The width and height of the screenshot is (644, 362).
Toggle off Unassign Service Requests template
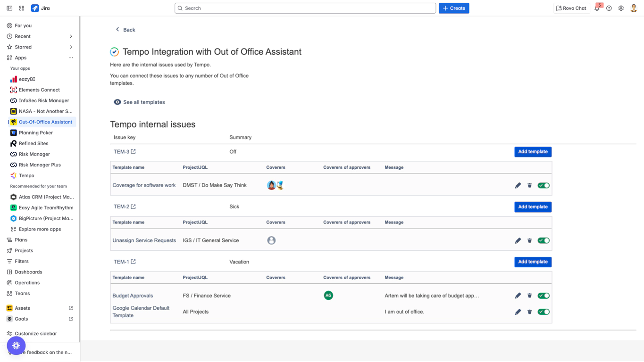(544, 240)
